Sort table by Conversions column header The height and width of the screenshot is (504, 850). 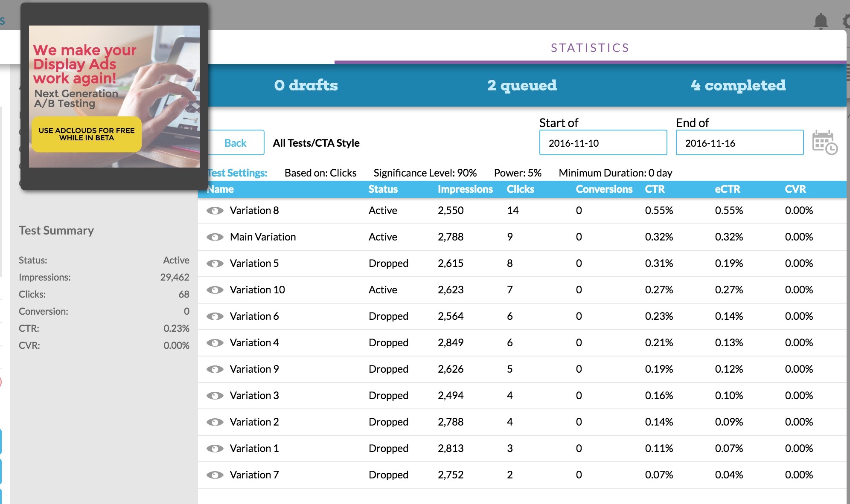click(604, 189)
